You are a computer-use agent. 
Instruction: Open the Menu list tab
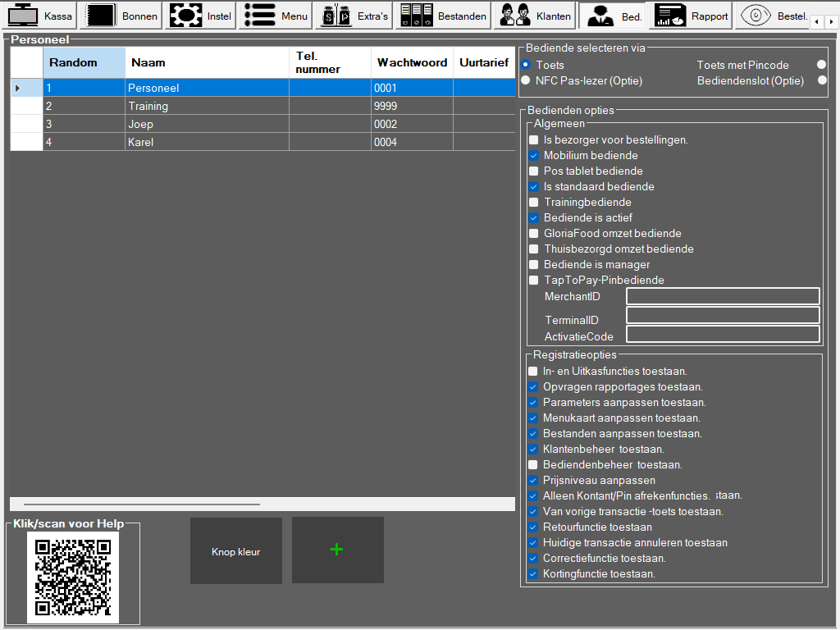tap(276, 16)
